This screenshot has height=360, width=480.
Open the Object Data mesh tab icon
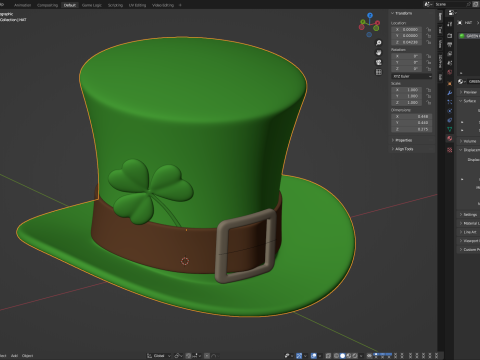click(x=450, y=129)
